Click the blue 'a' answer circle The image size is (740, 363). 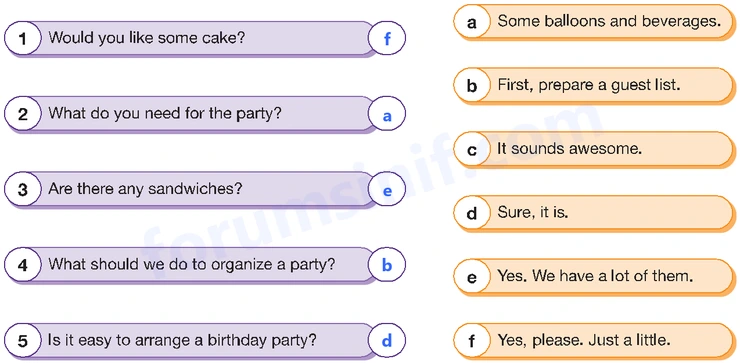(x=387, y=114)
